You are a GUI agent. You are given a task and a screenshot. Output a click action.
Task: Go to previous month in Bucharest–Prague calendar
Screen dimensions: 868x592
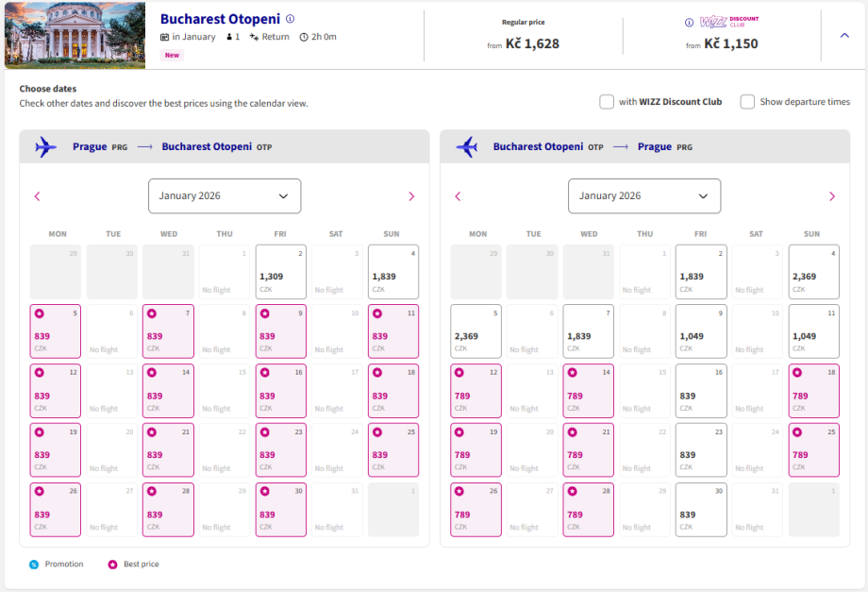click(458, 196)
